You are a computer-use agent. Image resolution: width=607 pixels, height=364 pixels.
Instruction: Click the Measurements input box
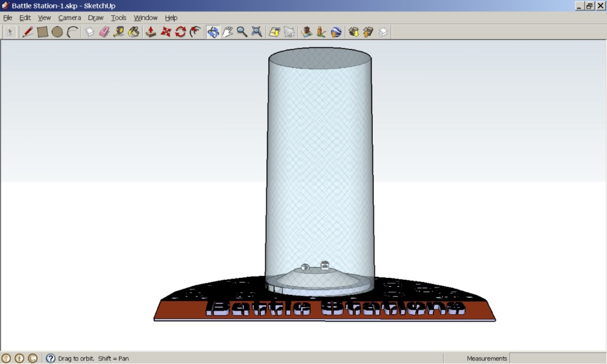coord(557,359)
